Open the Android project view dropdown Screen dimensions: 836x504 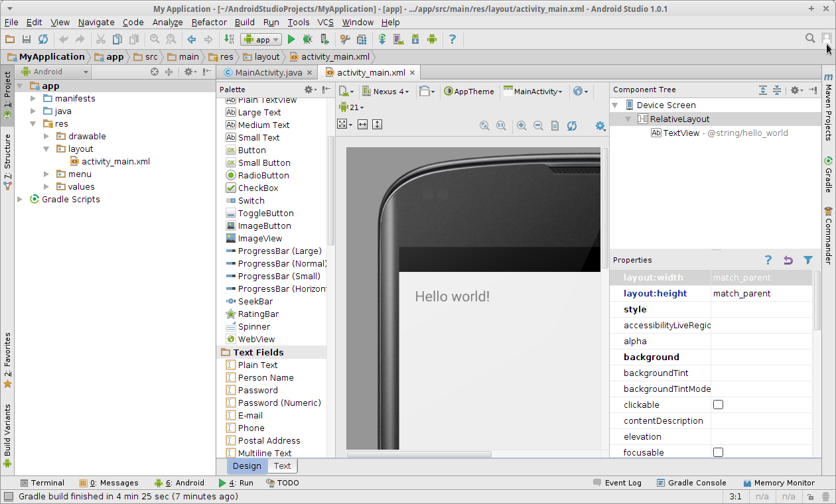click(56, 72)
